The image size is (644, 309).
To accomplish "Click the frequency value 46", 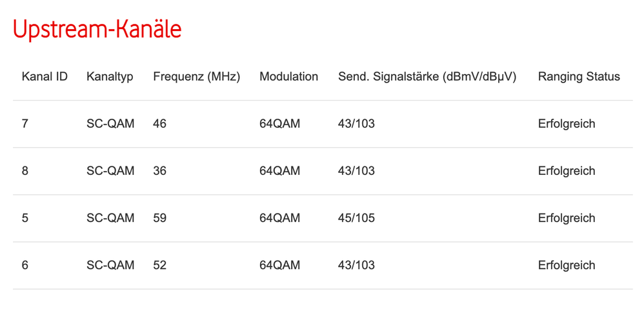I will tap(159, 124).
